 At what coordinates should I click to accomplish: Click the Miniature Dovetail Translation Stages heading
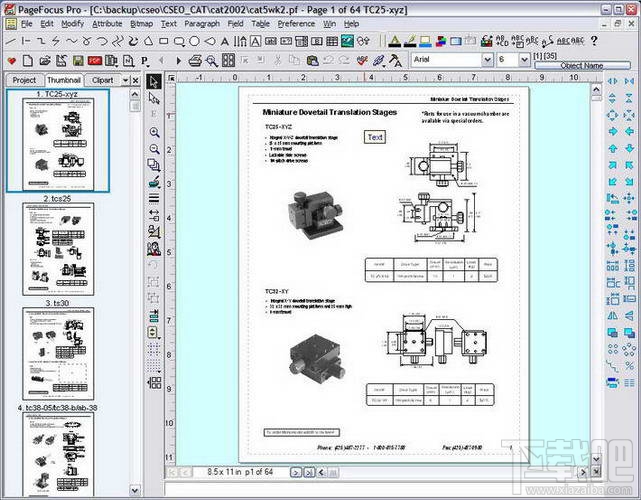(329, 112)
